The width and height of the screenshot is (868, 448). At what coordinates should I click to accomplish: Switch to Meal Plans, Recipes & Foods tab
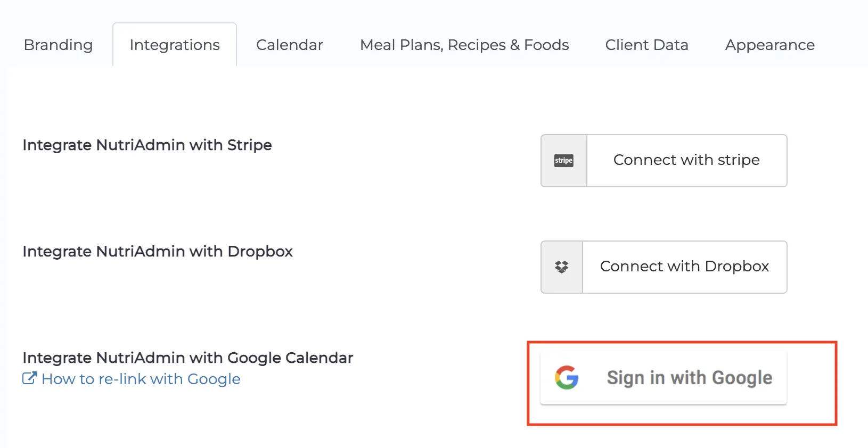tap(464, 45)
